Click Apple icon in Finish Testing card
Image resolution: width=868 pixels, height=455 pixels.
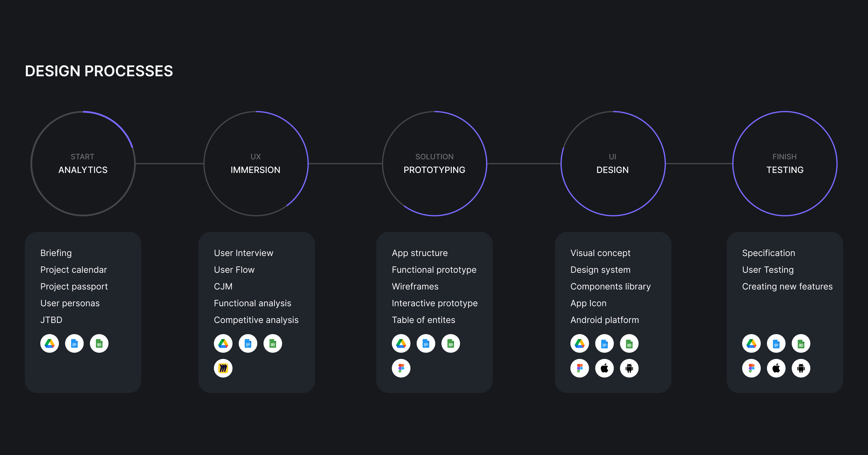pos(776,368)
